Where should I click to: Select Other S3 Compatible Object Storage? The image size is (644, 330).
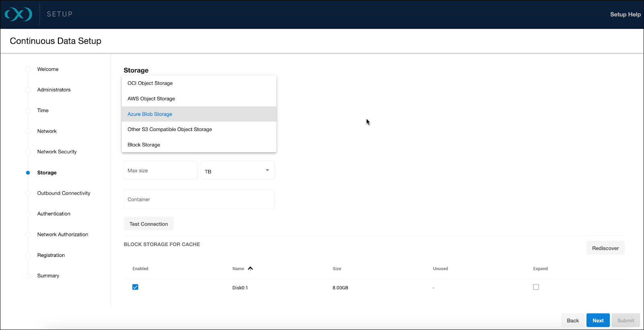point(170,129)
